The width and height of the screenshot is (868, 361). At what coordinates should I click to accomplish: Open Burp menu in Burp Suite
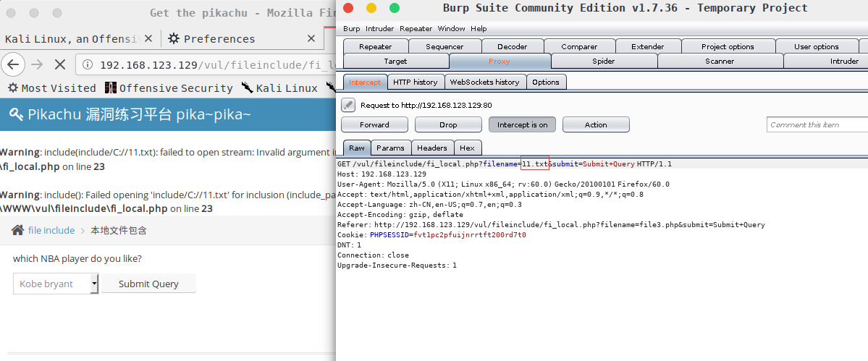coord(351,28)
